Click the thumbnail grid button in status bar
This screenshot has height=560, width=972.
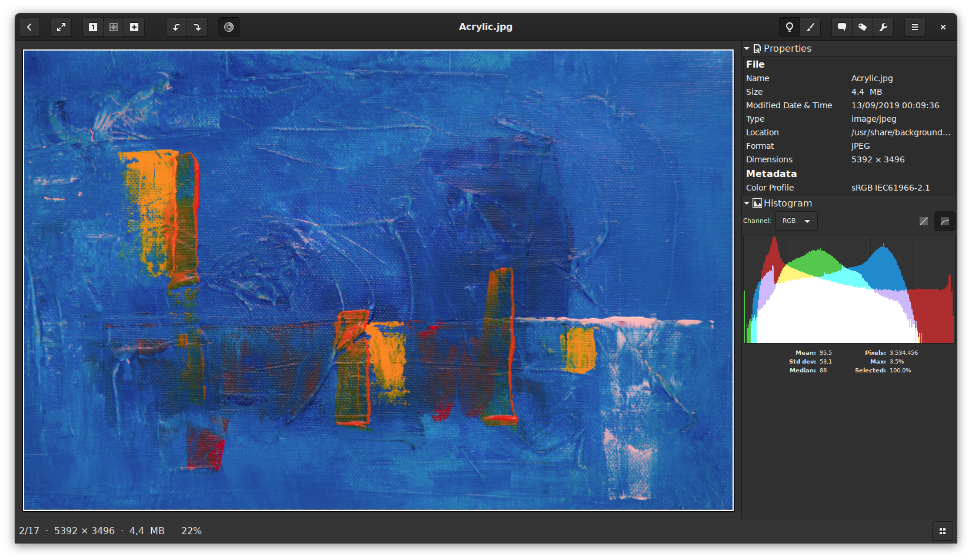pos(943,531)
